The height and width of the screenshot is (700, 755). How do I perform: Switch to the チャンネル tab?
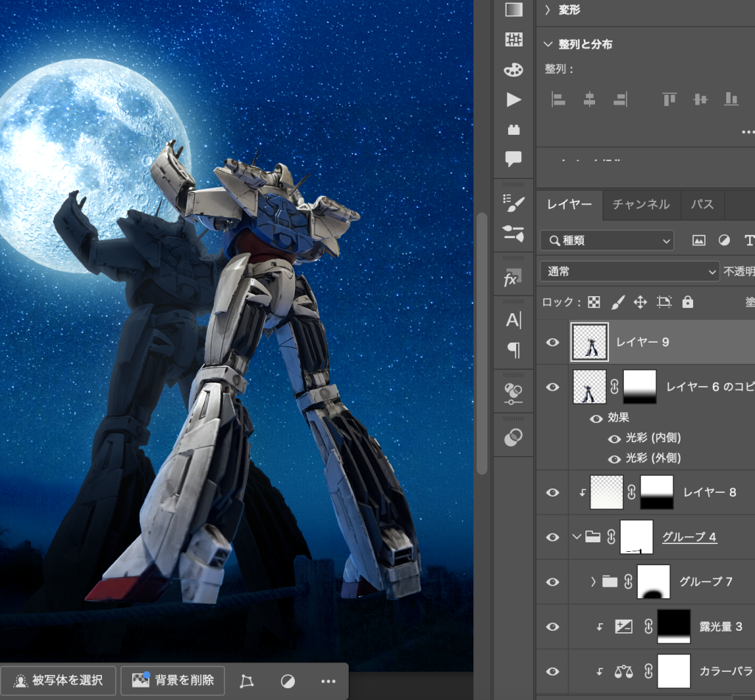[641, 205]
